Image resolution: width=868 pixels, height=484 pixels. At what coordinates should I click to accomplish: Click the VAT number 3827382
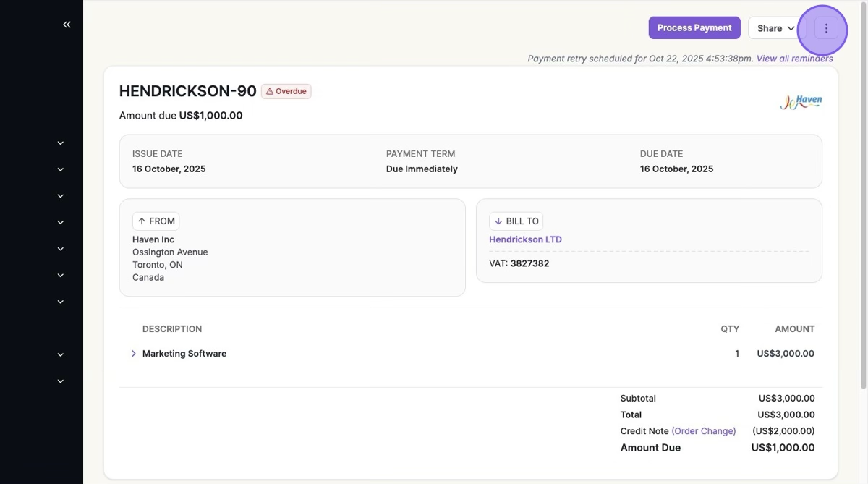click(529, 263)
